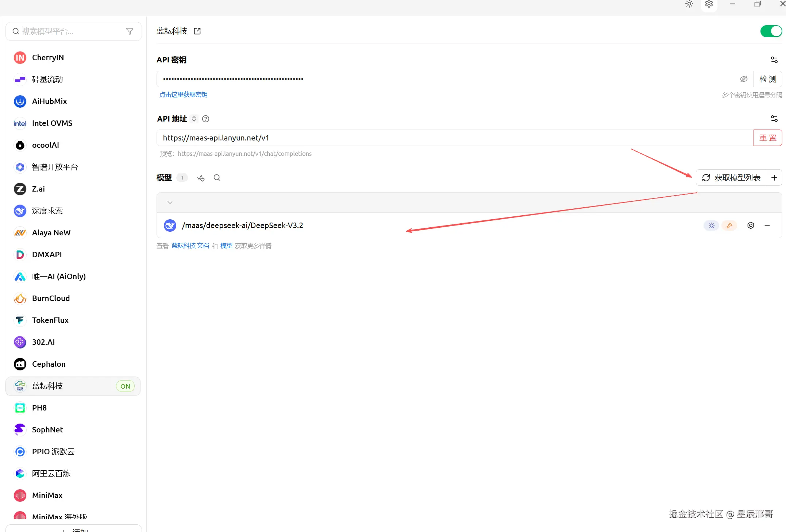Minimize the application window
Screen dimensions: 786x532
(732, 4)
